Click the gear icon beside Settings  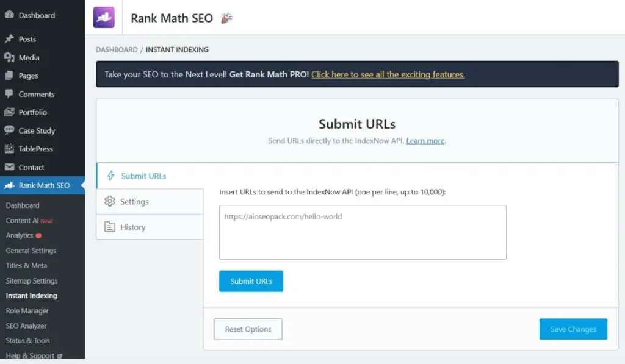click(x=110, y=201)
